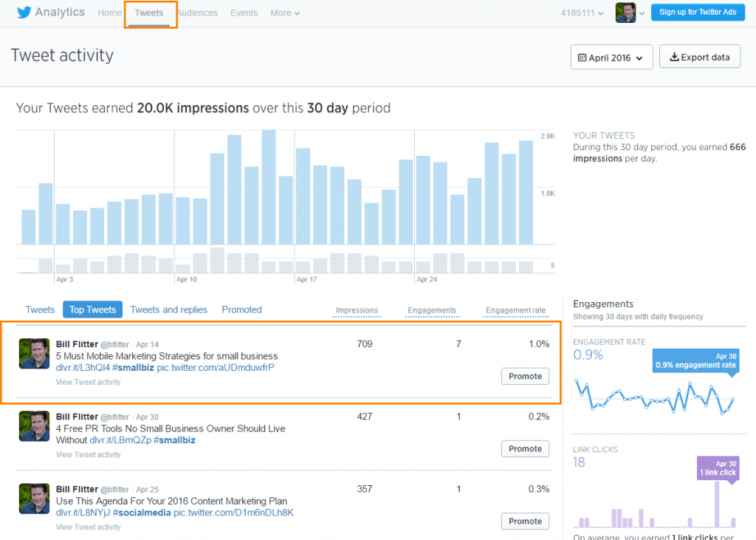
Task: Sort tweets by Engagements column
Action: [432, 311]
